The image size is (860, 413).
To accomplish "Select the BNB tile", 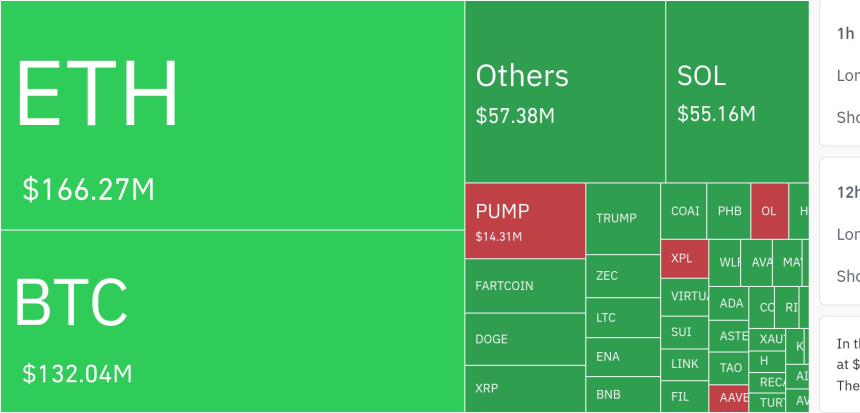I will [x=622, y=395].
